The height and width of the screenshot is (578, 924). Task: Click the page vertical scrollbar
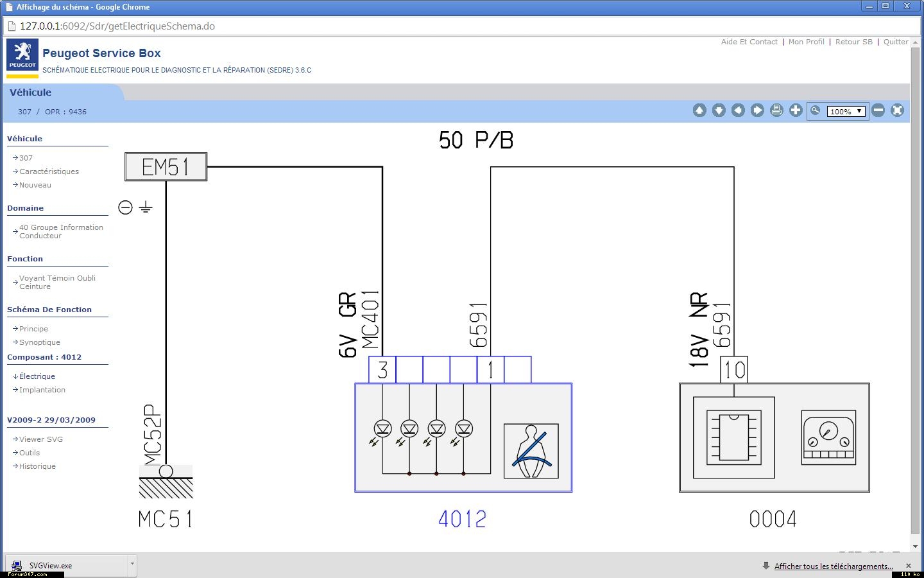pos(915,289)
